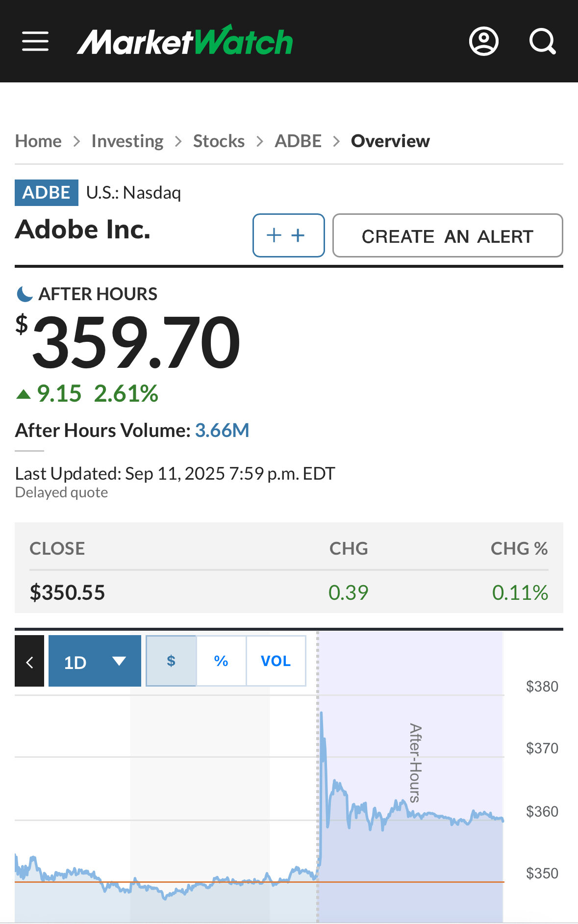Click the after-hours price spike on chart
This screenshot has height=924, width=578.
321,716
